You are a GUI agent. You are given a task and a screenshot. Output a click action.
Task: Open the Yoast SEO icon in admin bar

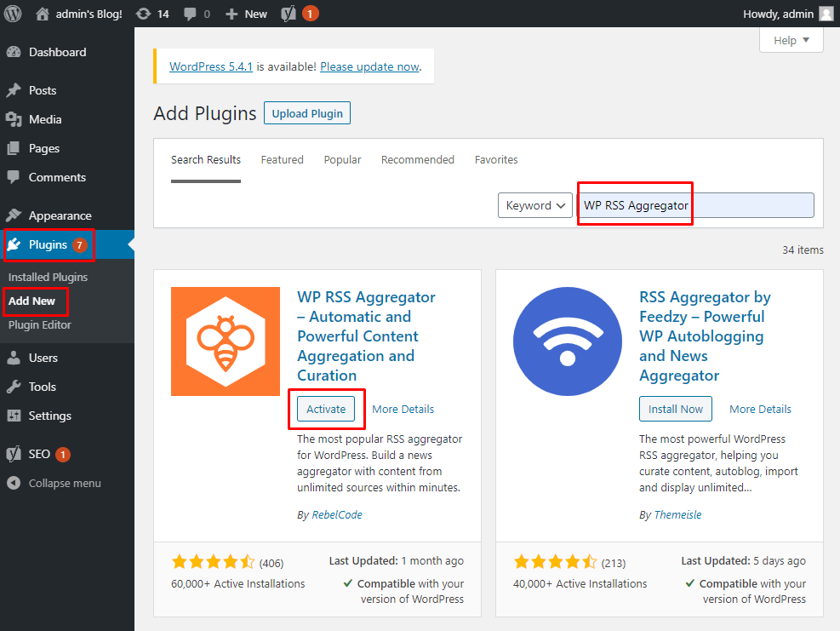(289, 14)
